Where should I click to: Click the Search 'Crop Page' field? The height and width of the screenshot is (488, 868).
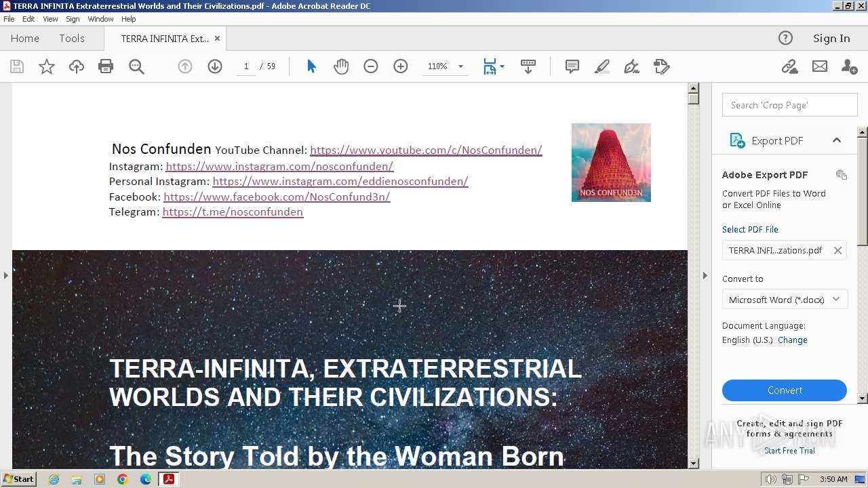[x=790, y=105]
